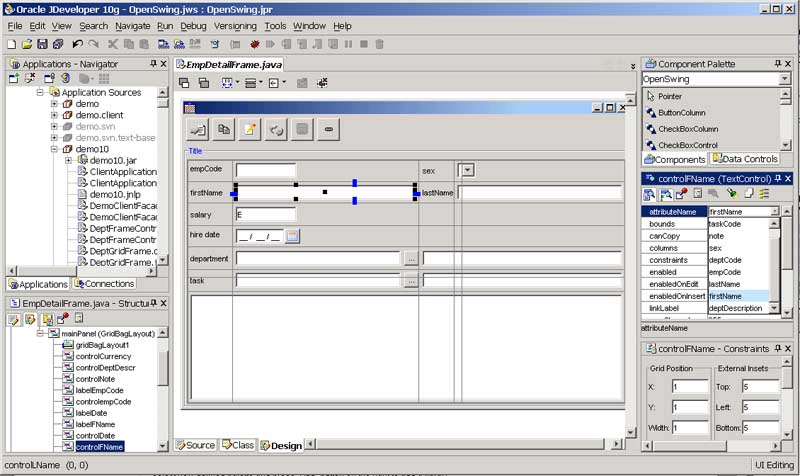
Task: Click Send to Back icon in design toolbar
Action: click(x=204, y=83)
